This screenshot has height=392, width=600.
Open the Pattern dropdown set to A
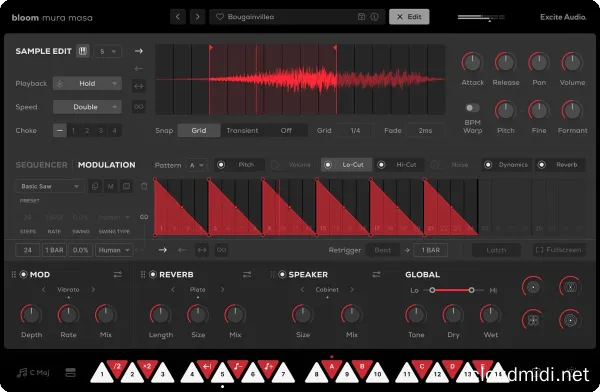(x=197, y=165)
